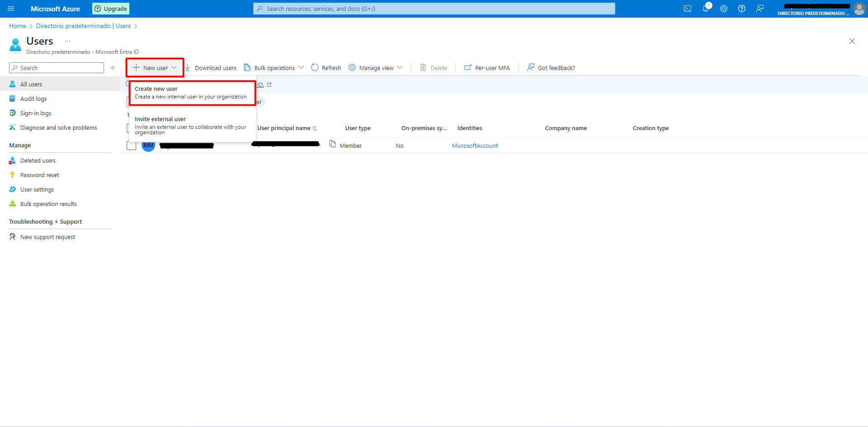
Task: Choose Create new user menu option
Action: pos(192,93)
